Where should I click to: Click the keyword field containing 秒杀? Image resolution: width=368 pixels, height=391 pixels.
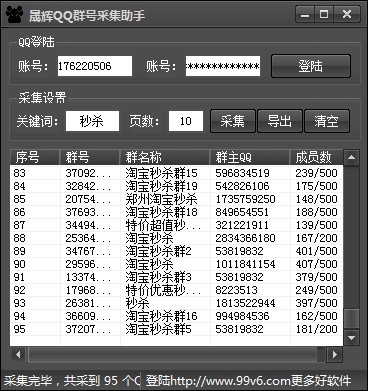[92, 121]
